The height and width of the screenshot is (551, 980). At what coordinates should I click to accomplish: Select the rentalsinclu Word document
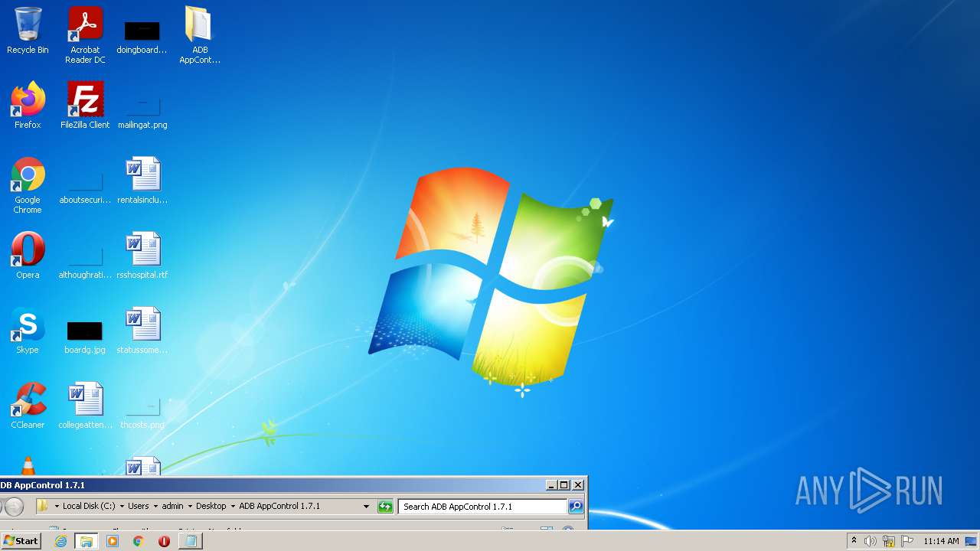tap(142, 181)
